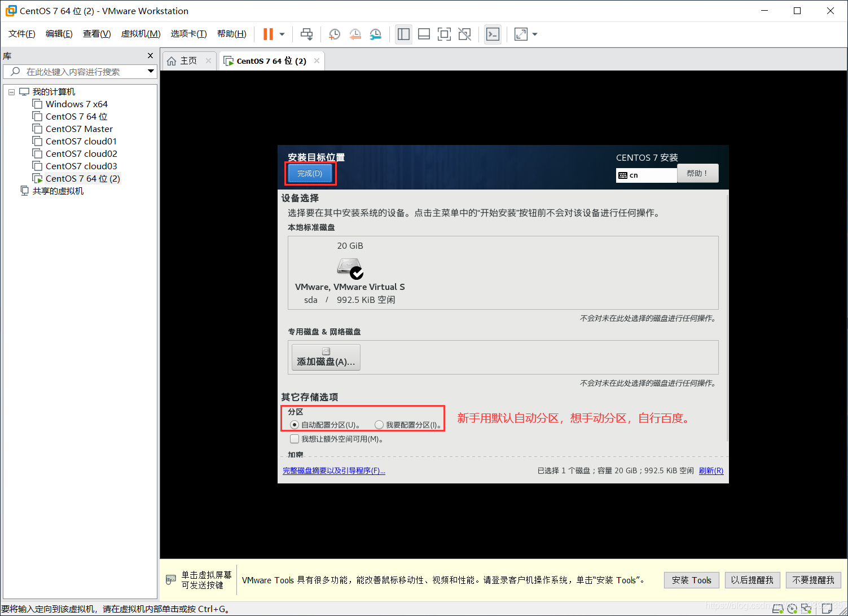
Task: Close the 主页 tab
Action: click(208, 60)
